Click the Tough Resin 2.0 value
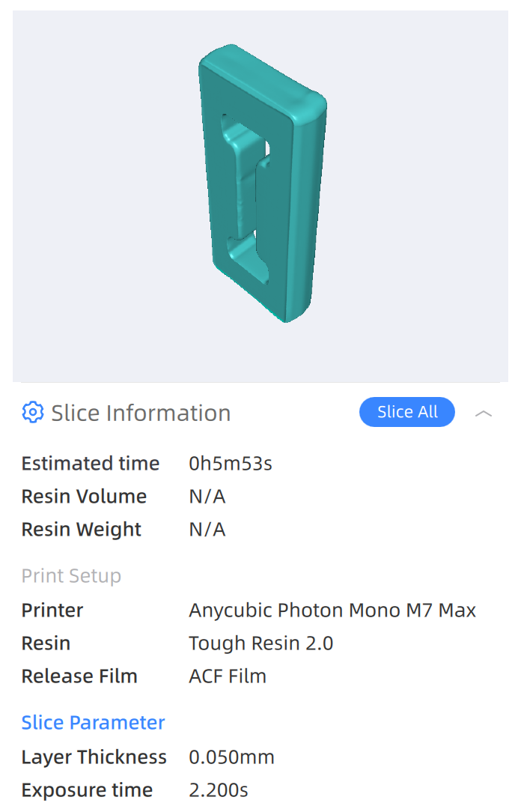This screenshot has width=518, height=812. click(261, 643)
